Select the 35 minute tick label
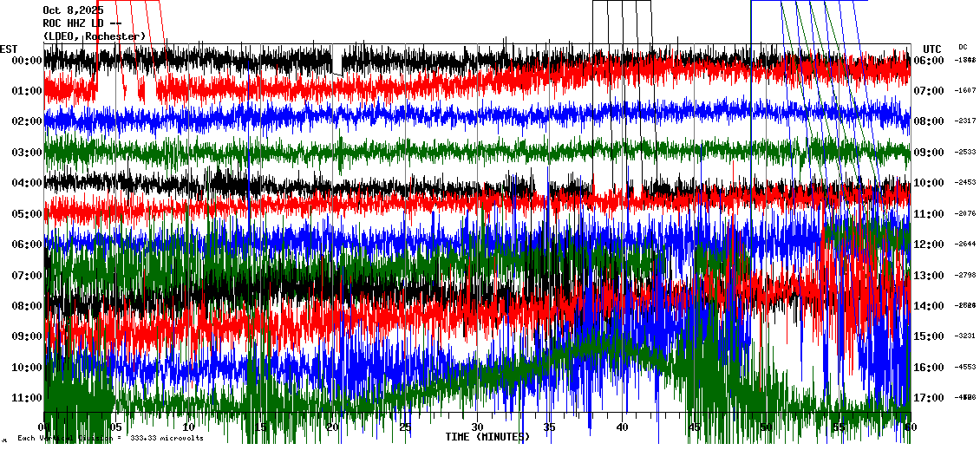 pyautogui.click(x=549, y=427)
